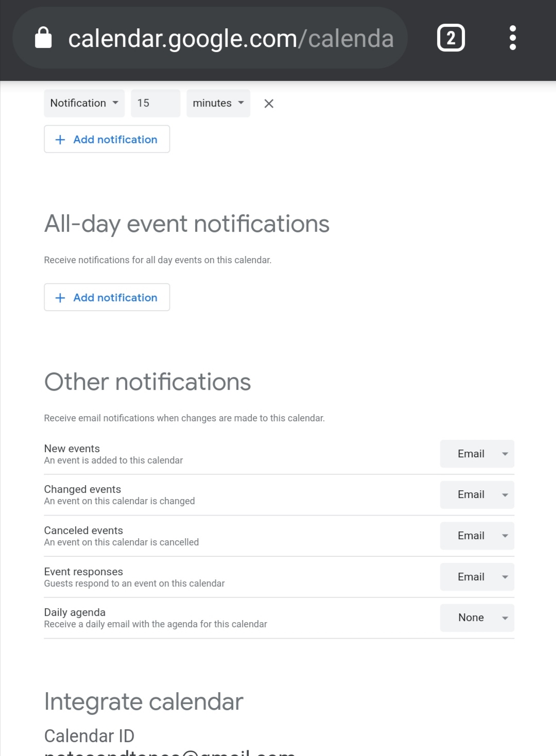Open Changed events Email dropdown
Image resolution: width=556 pixels, height=756 pixels.
pos(477,494)
